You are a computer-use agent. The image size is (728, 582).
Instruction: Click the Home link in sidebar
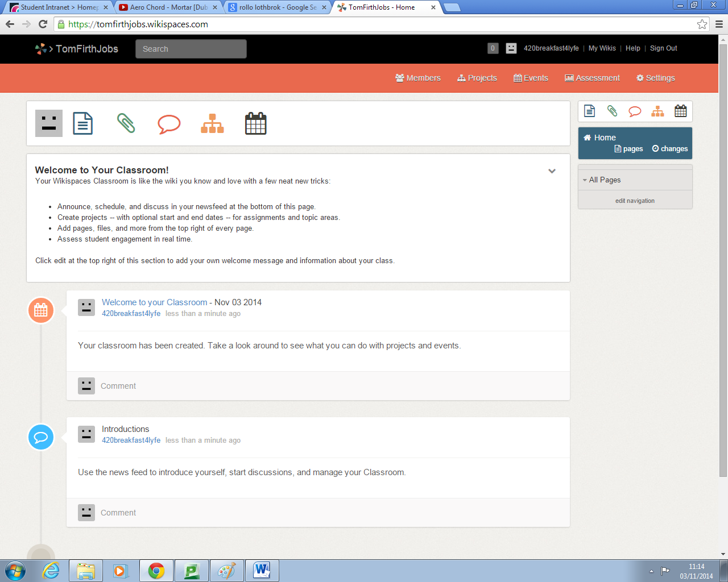[x=600, y=138]
